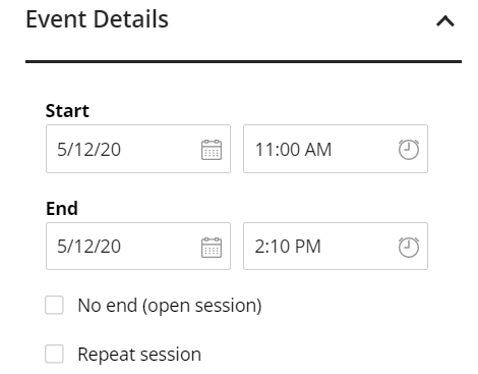Select the 2:10 PM time text

point(288,247)
